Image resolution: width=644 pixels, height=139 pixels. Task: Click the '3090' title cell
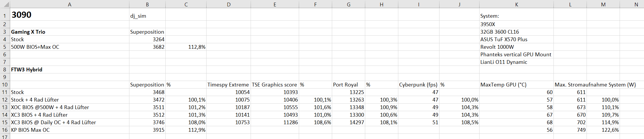pyautogui.click(x=70, y=15)
